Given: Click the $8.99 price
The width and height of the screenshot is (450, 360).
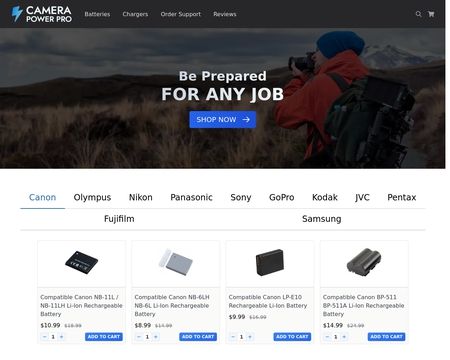Looking at the screenshot, I should click(x=143, y=325).
